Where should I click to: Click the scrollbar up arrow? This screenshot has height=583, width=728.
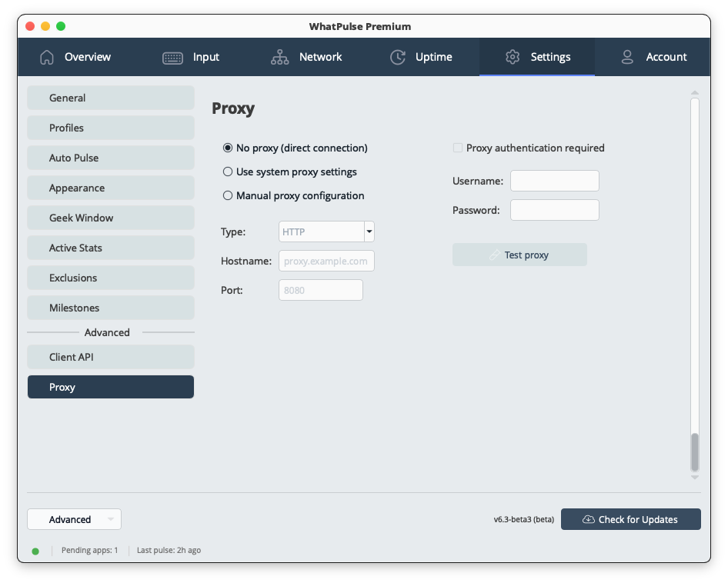click(x=695, y=93)
